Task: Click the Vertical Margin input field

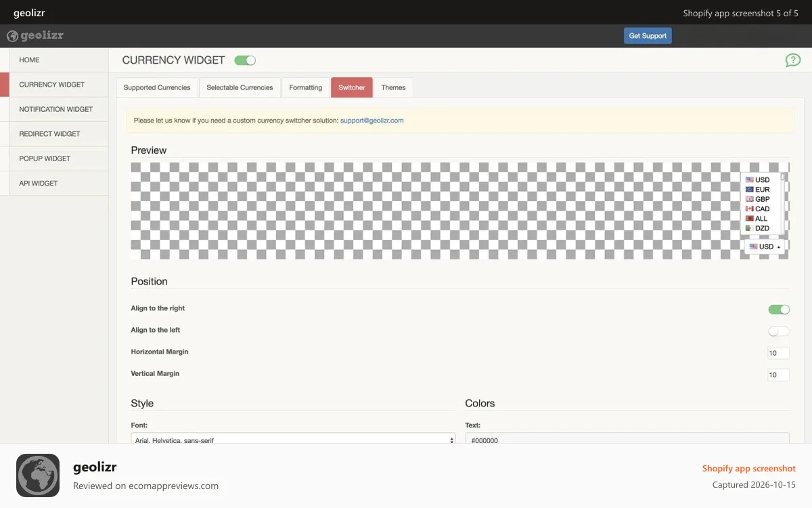Action: click(x=779, y=375)
